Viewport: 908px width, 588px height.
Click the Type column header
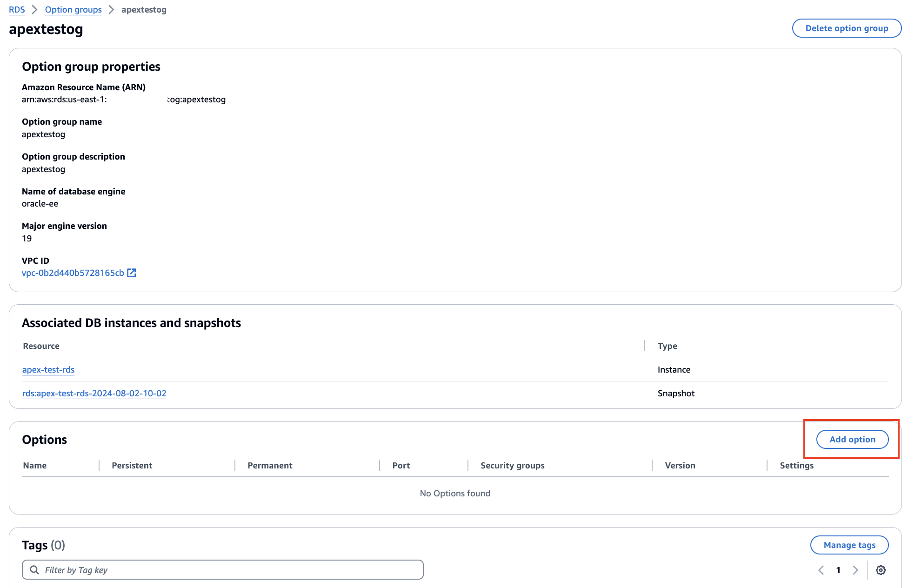pyautogui.click(x=667, y=346)
